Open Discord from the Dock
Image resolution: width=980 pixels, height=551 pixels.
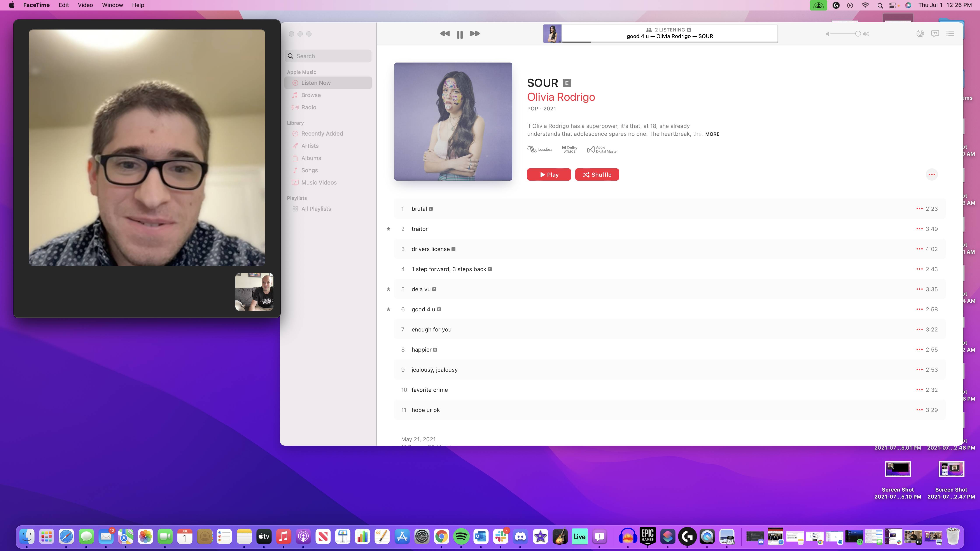pyautogui.click(x=520, y=537)
